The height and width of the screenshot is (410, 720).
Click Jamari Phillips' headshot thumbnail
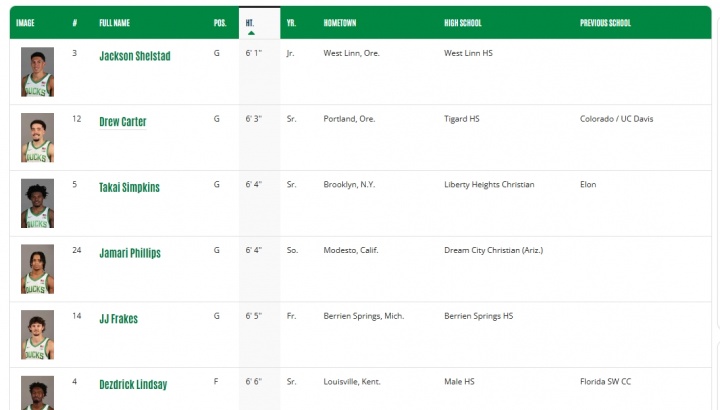pyautogui.click(x=37, y=269)
